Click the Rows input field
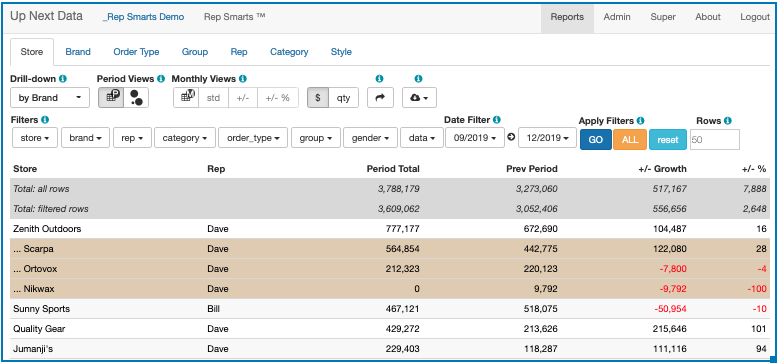This screenshot has height=363, width=777. (715, 140)
